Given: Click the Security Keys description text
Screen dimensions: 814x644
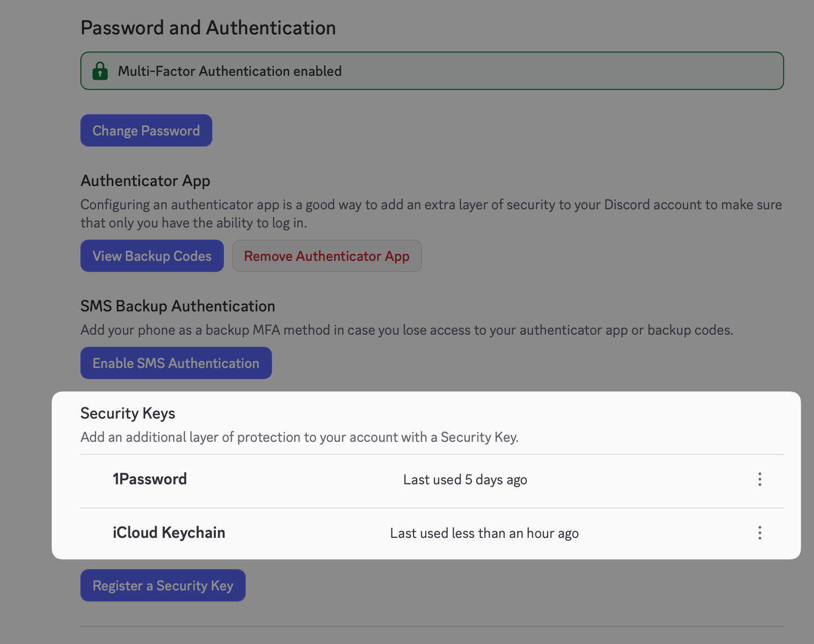Looking at the screenshot, I should (x=299, y=437).
